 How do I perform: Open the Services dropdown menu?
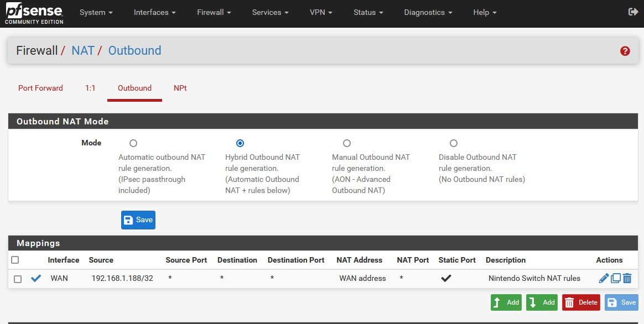(270, 12)
